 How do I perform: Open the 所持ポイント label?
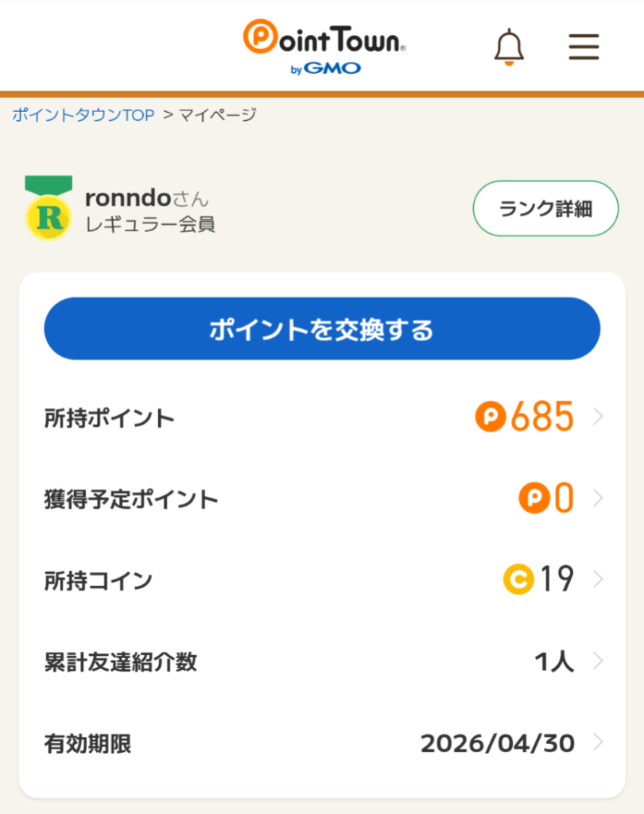109,418
